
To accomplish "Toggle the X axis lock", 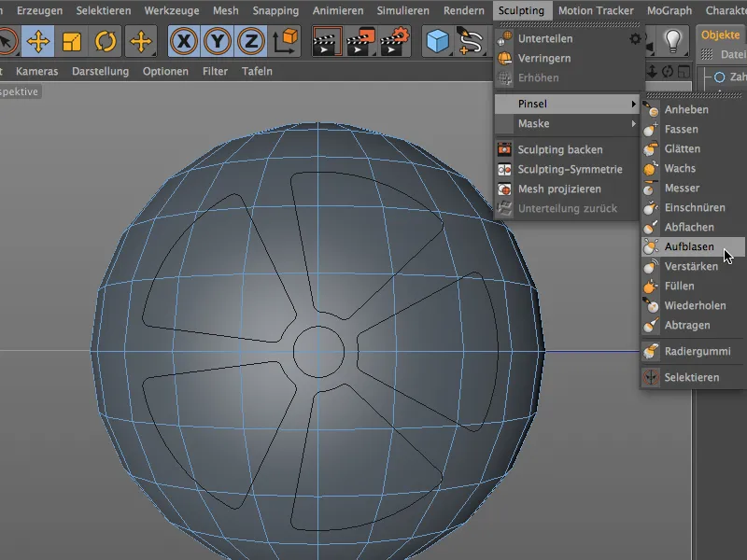I will point(186,41).
